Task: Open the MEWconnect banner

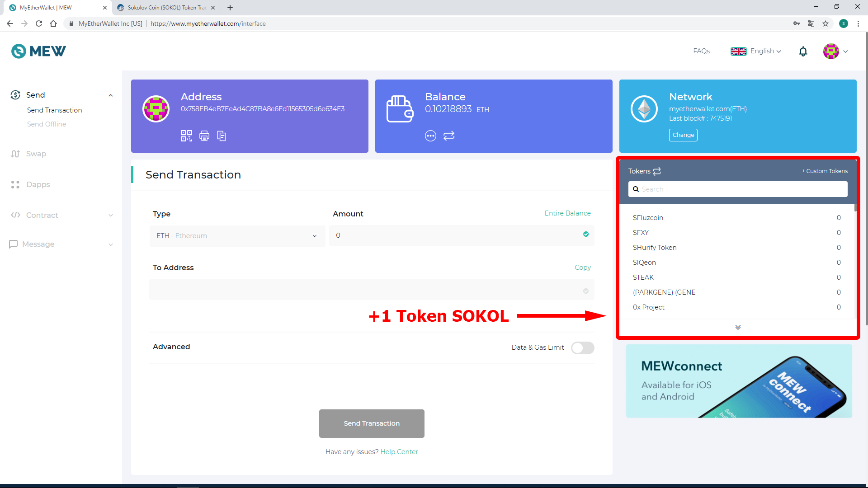Action: click(739, 381)
